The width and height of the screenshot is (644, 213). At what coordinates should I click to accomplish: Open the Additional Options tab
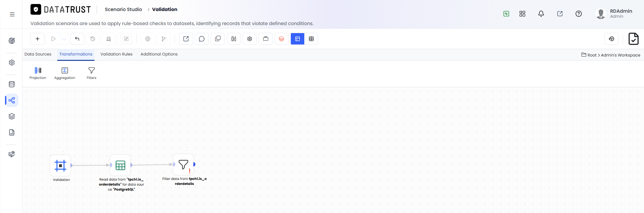(x=159, y=54)
